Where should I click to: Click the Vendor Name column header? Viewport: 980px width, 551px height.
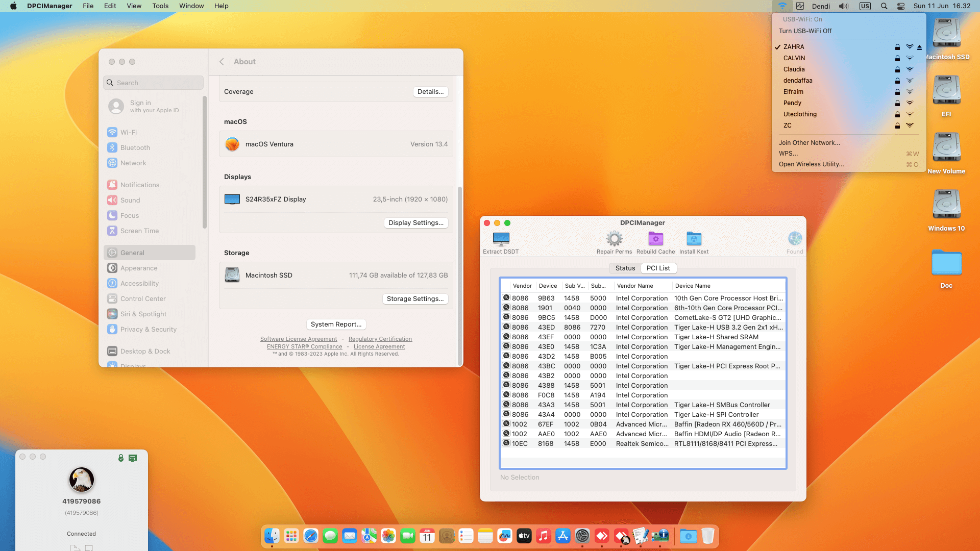pos(642,286)
